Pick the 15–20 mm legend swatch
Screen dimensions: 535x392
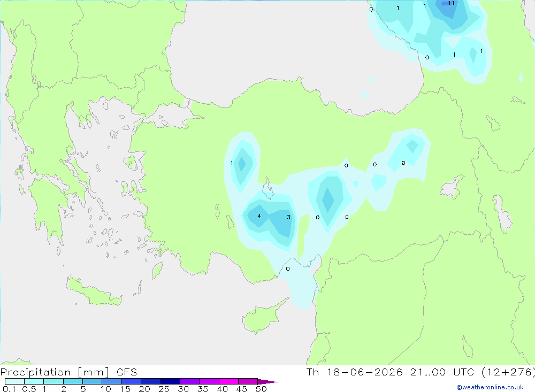pyautogui.click(x=131, y=381)
